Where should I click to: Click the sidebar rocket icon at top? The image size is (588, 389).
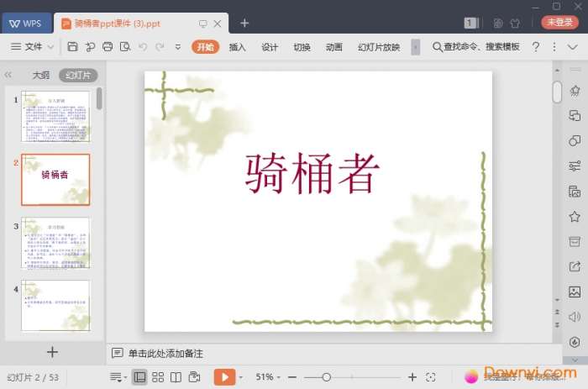[x=575, y=91]
